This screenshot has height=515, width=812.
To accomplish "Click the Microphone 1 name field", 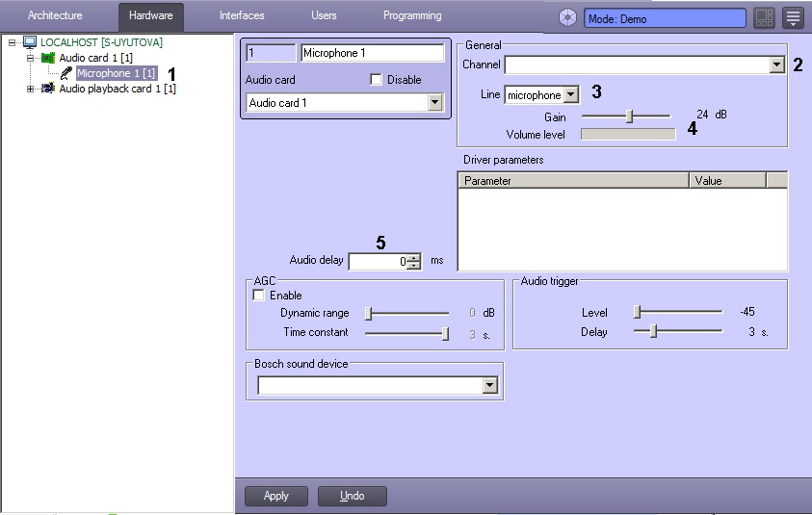I will [x=373, y=53].
